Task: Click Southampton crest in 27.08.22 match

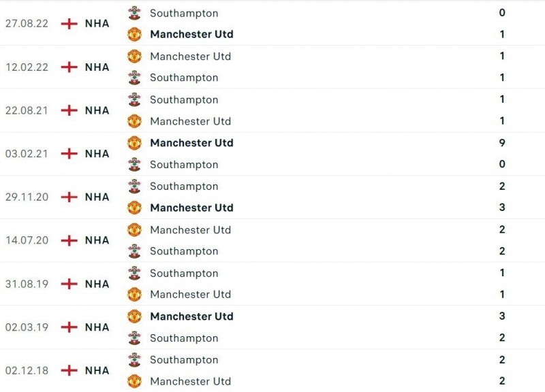Action: tap(134, 13)
